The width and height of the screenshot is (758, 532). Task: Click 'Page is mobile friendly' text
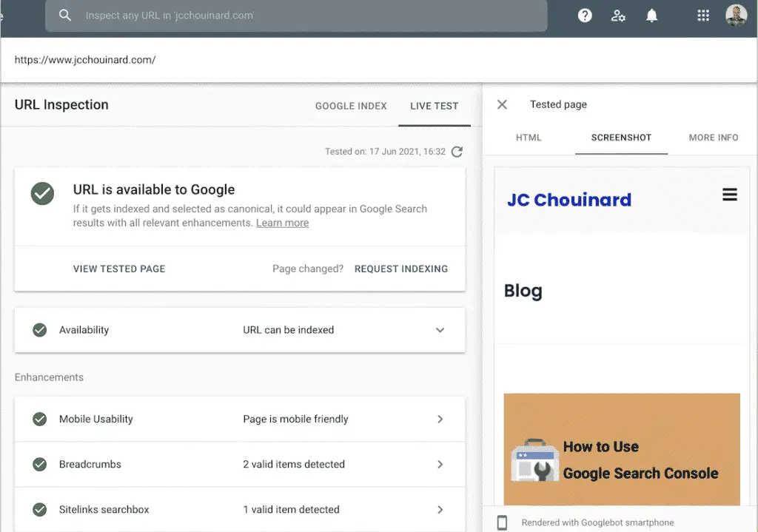point(295,419)
